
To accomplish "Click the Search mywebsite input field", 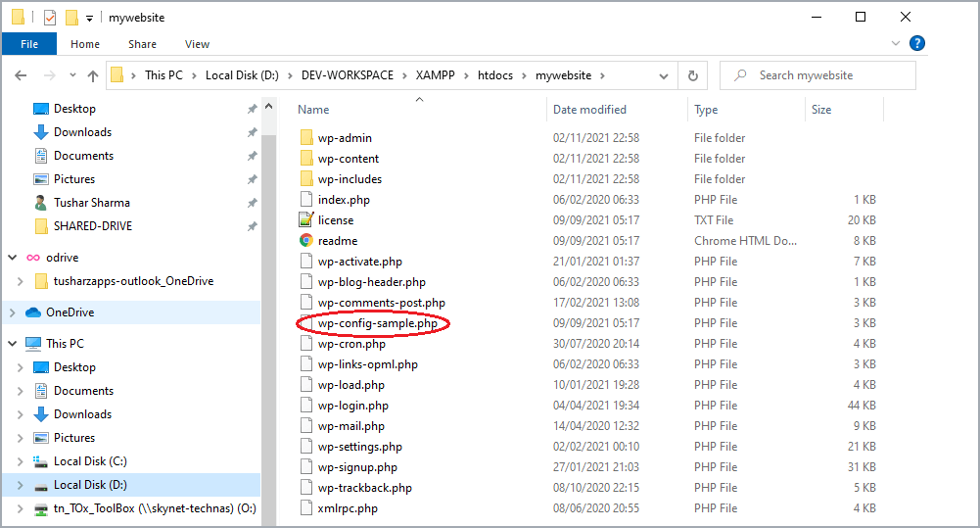I will pos(827,75).
